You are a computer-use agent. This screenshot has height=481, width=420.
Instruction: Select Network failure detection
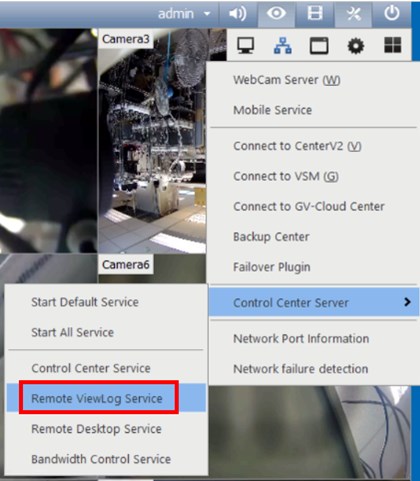[x=313, y=369]
